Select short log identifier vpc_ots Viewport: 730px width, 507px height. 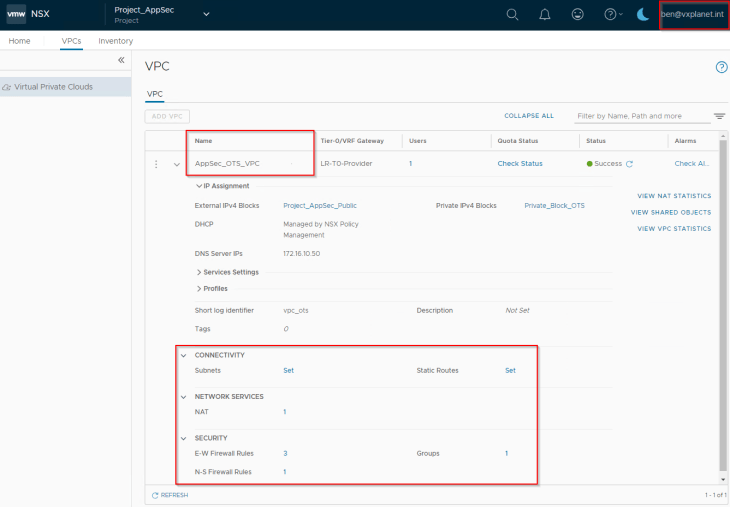tap(296, 311)
